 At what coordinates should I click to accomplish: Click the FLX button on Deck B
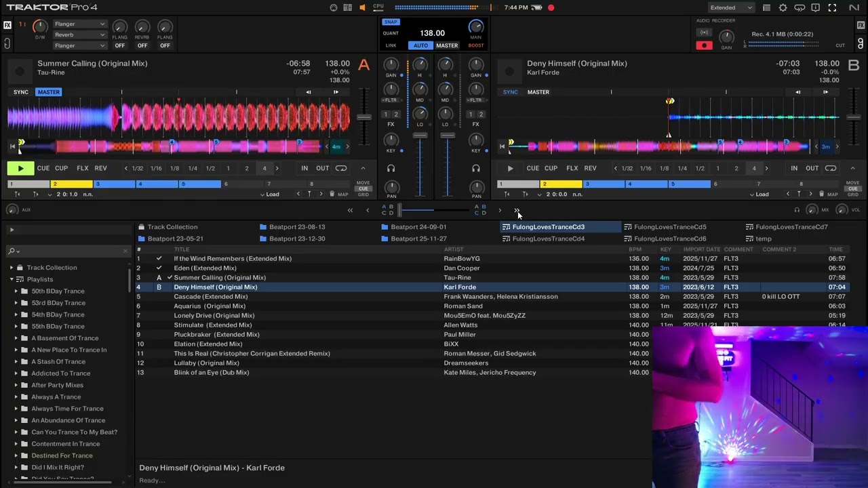572,168
